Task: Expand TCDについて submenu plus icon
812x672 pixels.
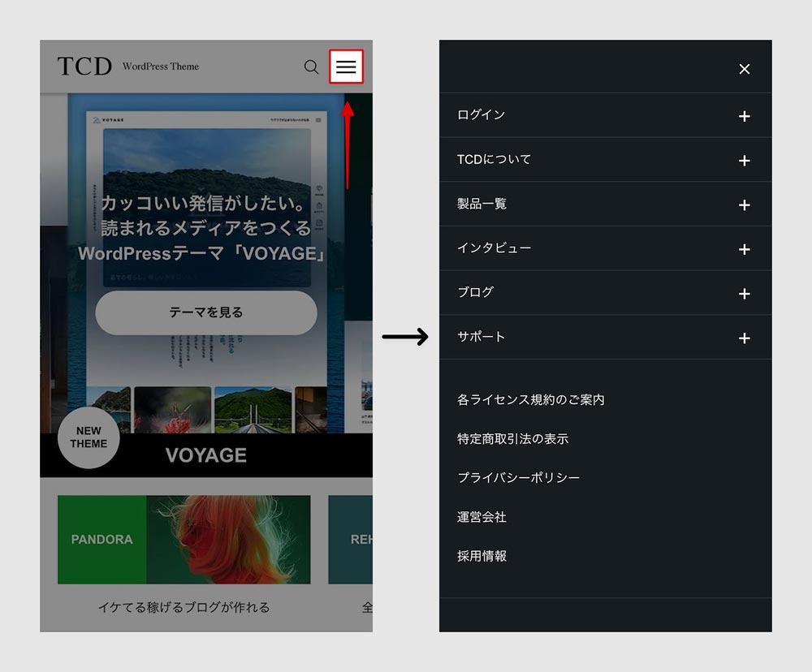Action: (x=744, y=161)
